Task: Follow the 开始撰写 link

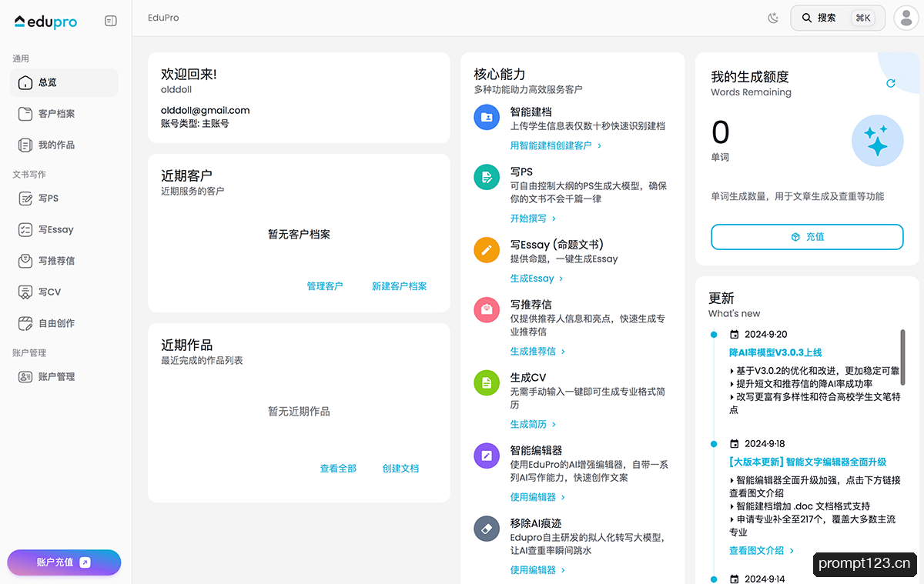Action: pyautogui.click(x=533, y=219)
